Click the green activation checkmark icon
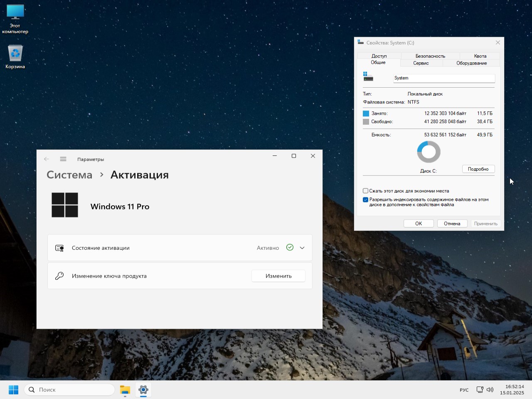532x399 pixels. [x=290, y=247]
